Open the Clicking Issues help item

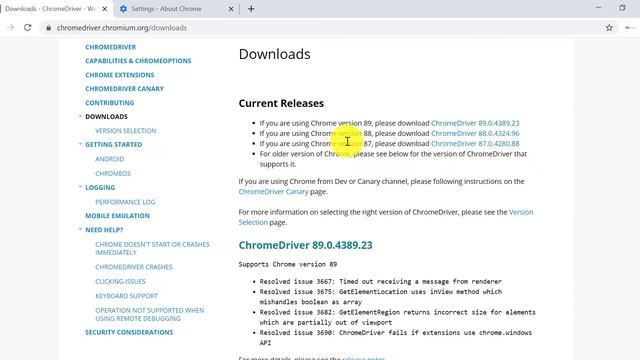pos(120,282)
